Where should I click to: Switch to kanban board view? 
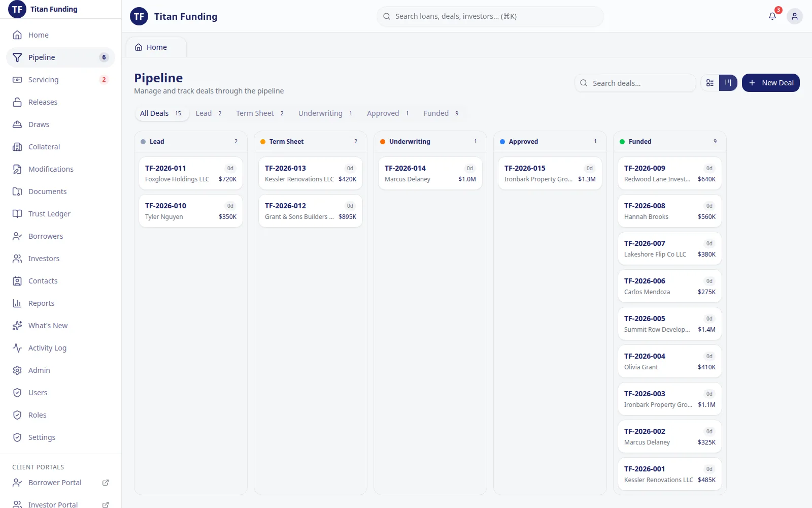click(728, 83)
